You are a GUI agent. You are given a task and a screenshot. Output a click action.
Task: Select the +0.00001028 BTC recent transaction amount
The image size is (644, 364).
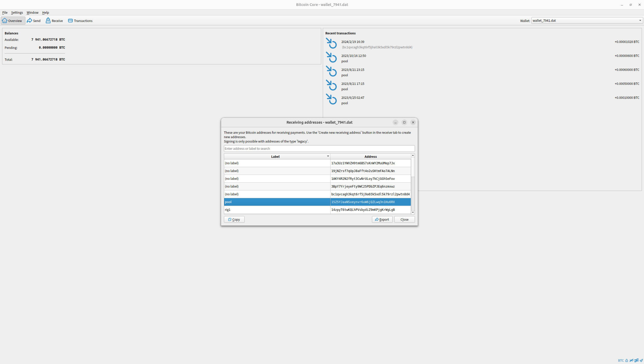[x=627, y=42]
